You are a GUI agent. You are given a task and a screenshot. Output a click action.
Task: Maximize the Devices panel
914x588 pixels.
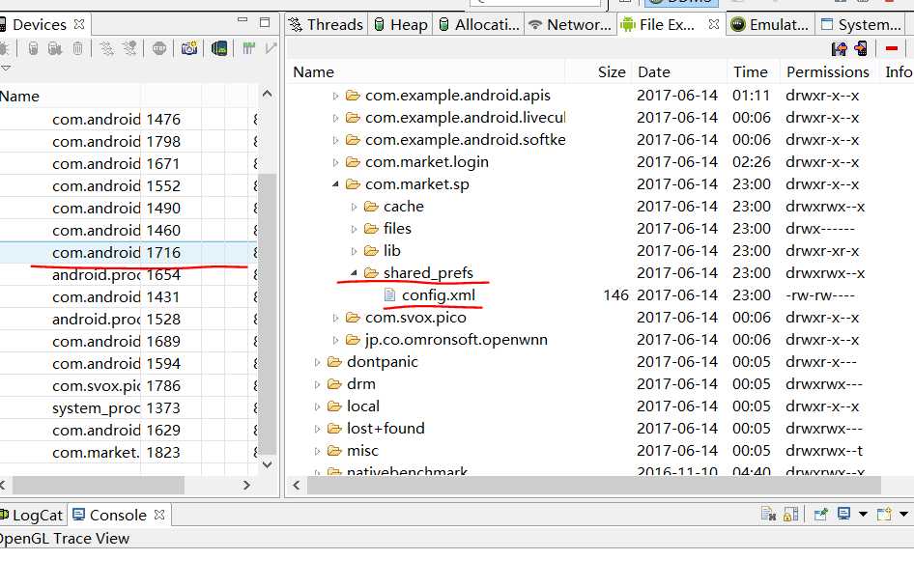point(265,23)
